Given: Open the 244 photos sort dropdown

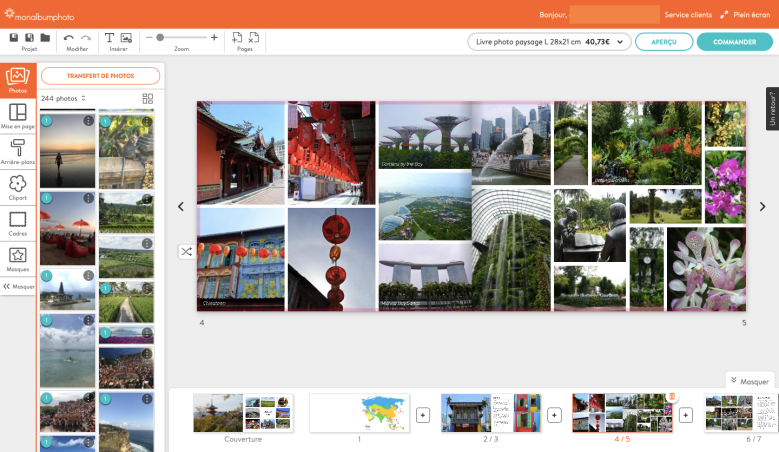Looking at the screenshot, I should point(63,99).
